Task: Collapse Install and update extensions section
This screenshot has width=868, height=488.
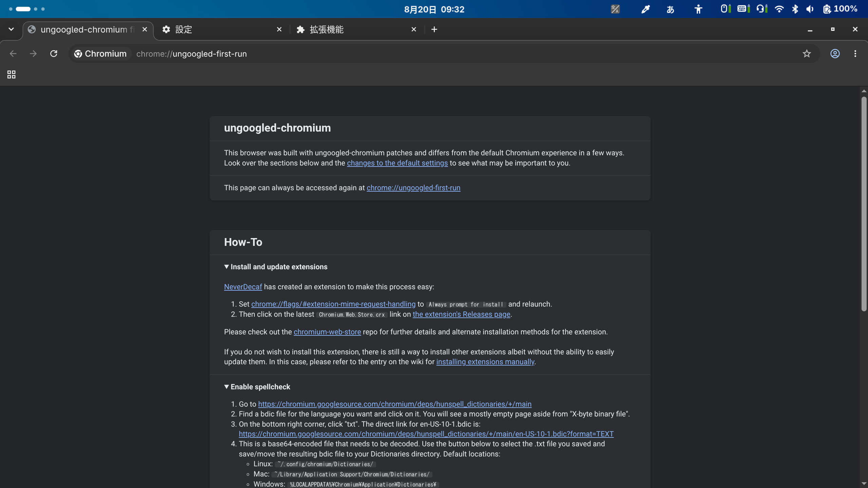Action: tap(275, 267)
